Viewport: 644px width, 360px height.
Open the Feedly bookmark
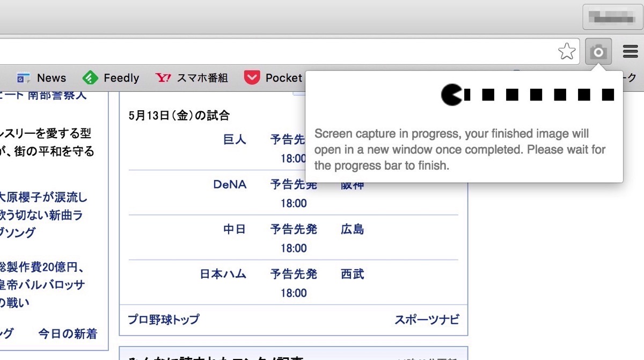111,78
